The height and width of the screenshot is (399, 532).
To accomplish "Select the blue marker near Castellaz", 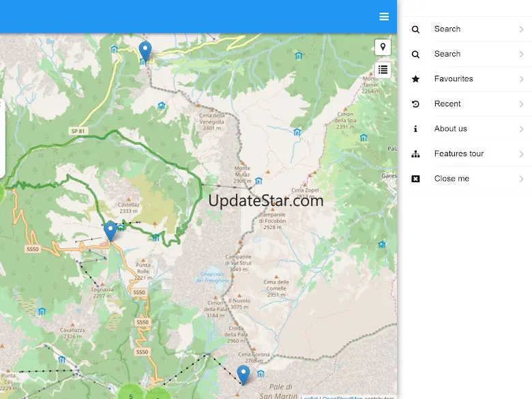I will [x=110, y=231].
